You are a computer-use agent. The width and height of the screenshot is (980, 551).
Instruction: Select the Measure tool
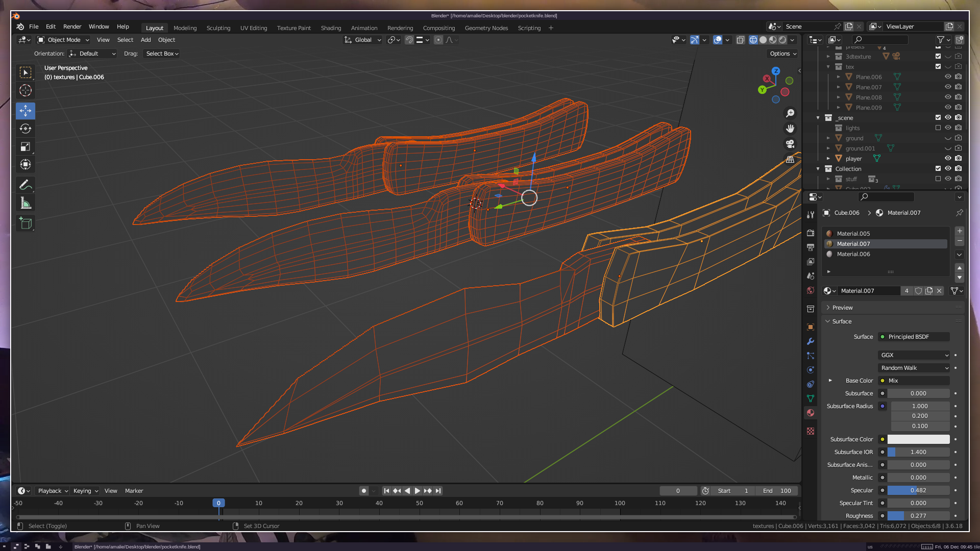pos(26,204)
